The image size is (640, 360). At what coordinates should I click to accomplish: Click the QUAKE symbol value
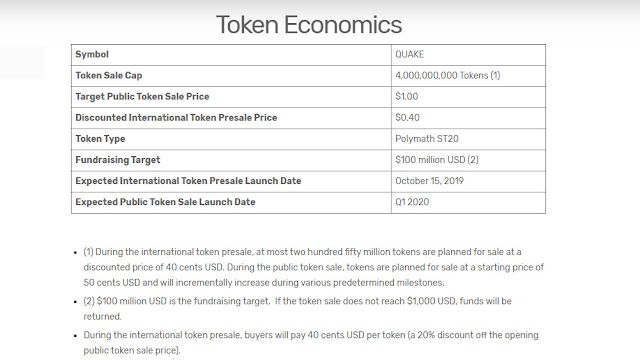[409, 54]
